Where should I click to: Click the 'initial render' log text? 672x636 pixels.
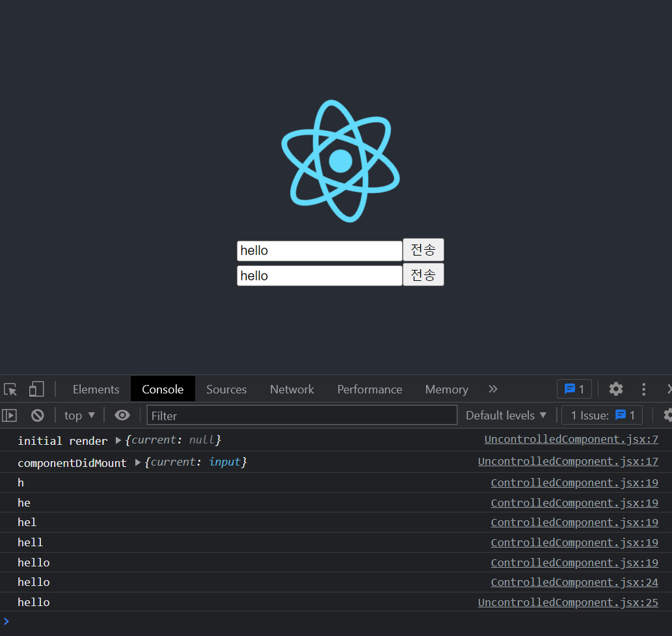pos(62,441)
